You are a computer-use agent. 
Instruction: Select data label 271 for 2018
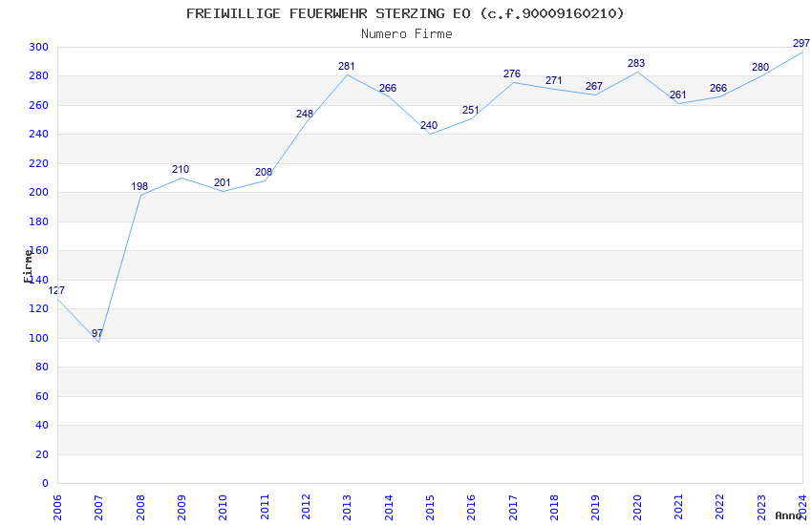(x=553, y=81)
